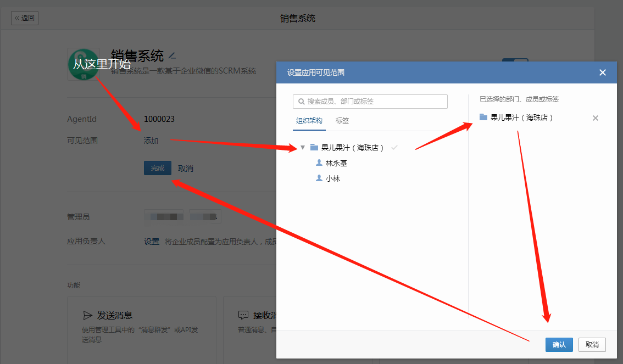Select 果儿果汁（海珠店）department in tree
This screenshot has width=623, height=364.
tap(352, 148)
